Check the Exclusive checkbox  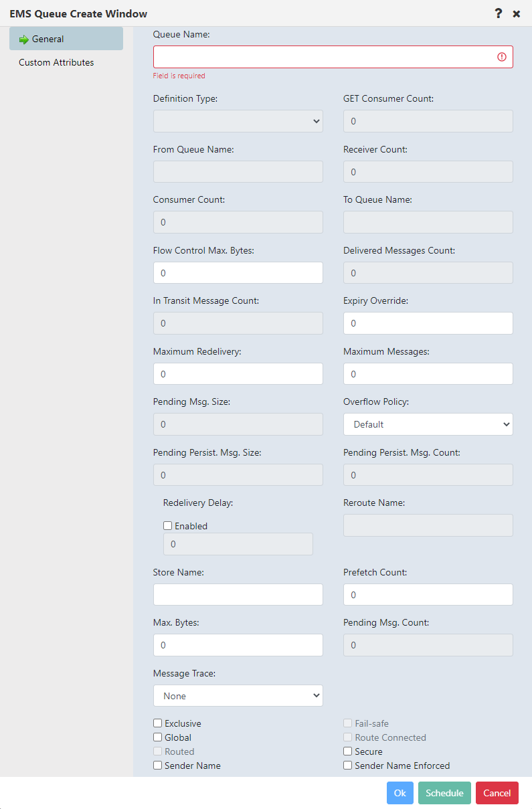(x=157, y=723)
